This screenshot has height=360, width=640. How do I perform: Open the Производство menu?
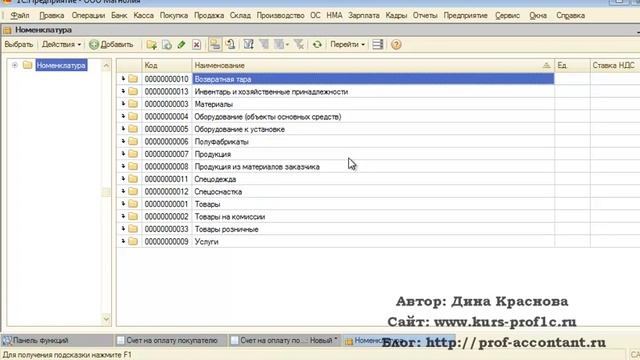click(x=280, y=16)
